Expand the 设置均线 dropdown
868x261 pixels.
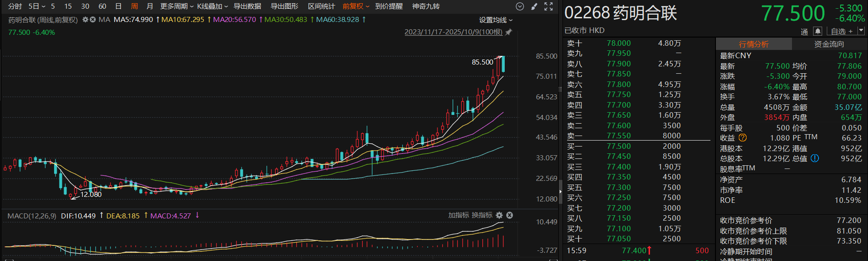496,20
